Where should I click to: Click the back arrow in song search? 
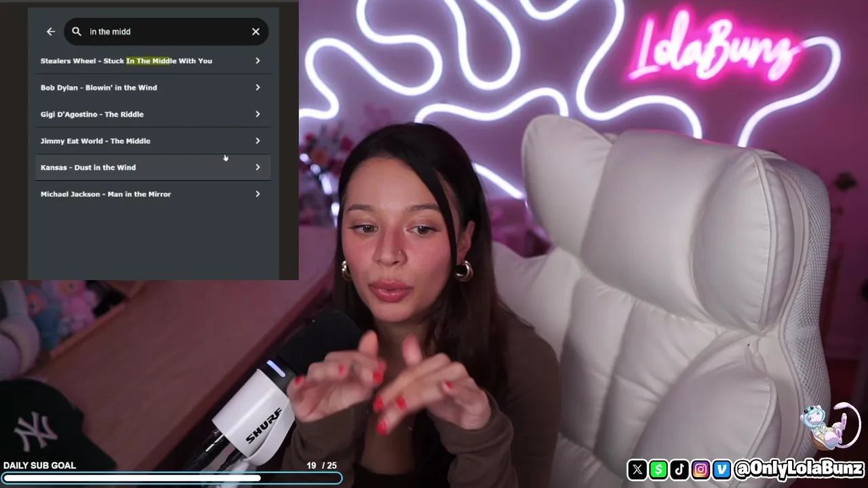tap(51, 32)
